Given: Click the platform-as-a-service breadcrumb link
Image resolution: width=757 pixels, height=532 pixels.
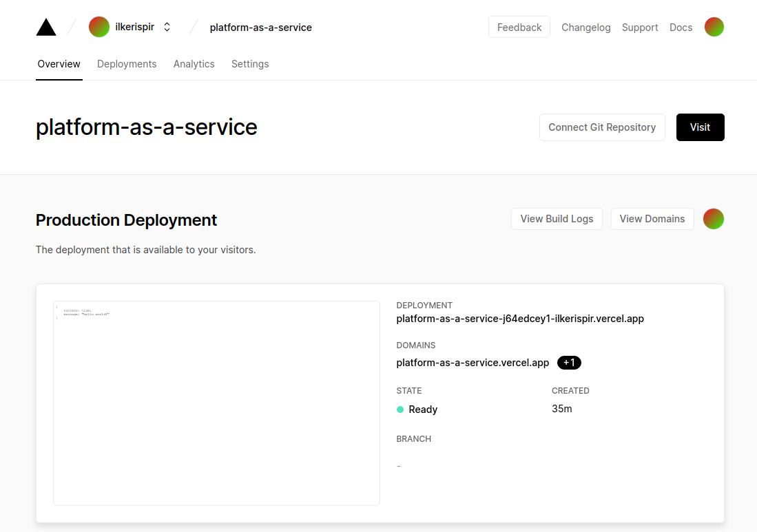Looking at the screenshot, I should tap(260, 28).
